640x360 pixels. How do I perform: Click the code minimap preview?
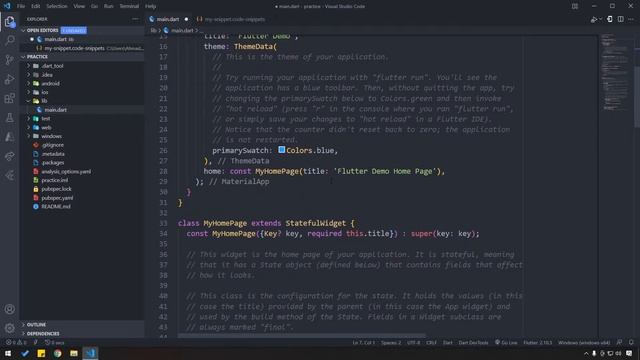pos(615,73)
